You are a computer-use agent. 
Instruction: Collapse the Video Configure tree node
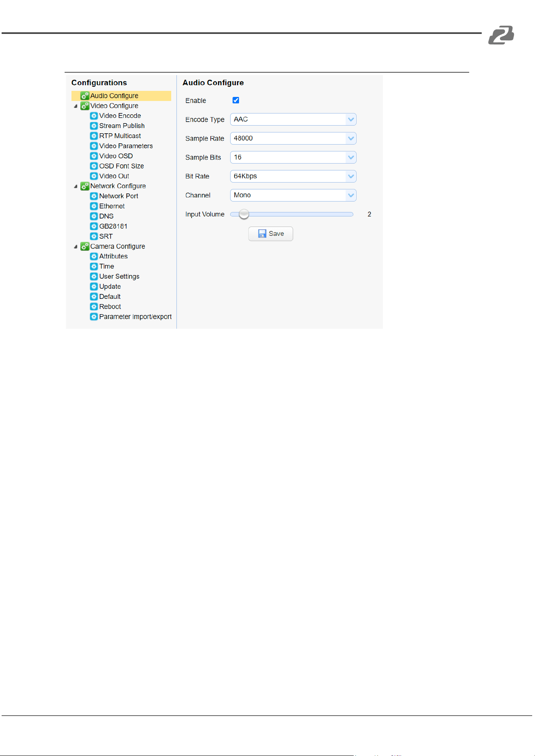[76, 106]
